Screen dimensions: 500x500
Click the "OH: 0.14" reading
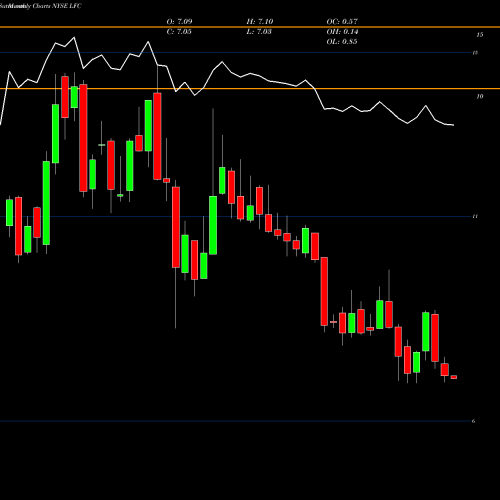(342, 32)
